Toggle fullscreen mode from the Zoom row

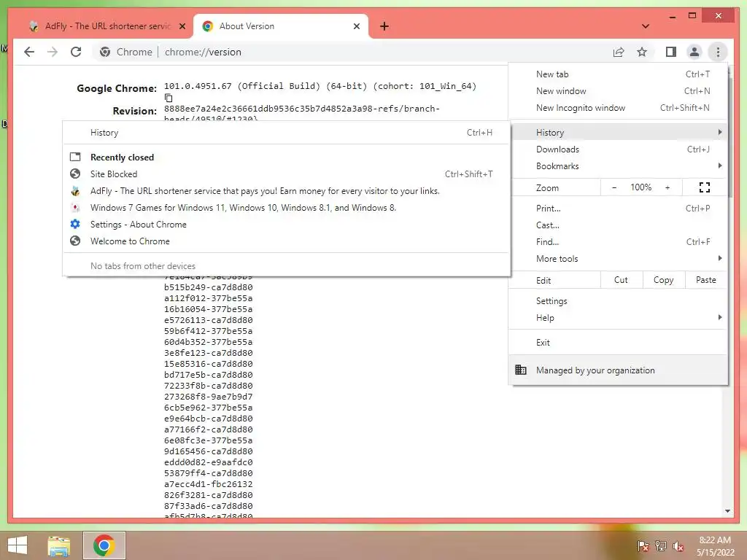coord(705,187)
